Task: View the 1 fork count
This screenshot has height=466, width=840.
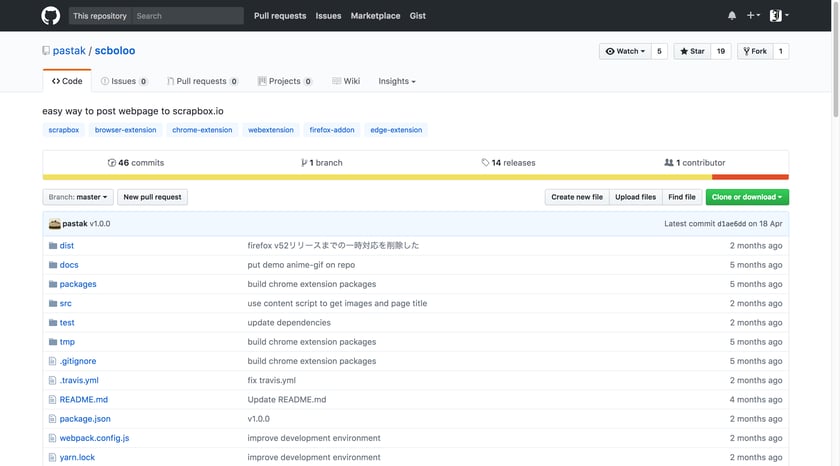Action: click(781, 51)
